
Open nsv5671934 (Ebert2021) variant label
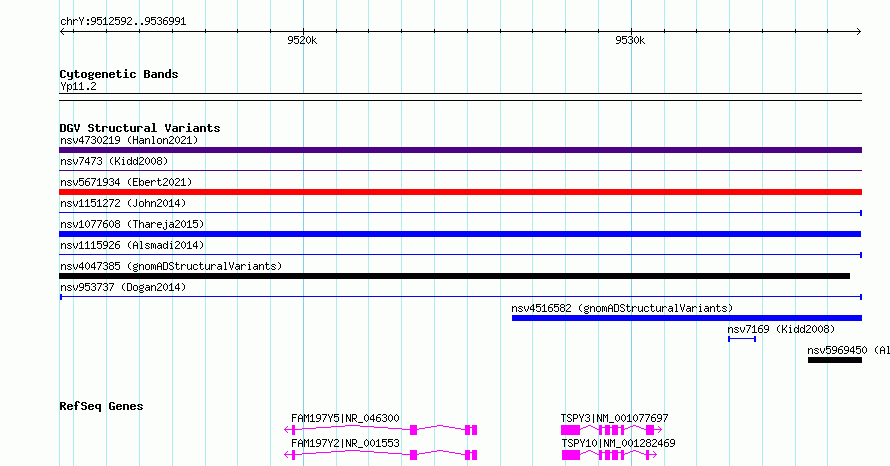126,182
